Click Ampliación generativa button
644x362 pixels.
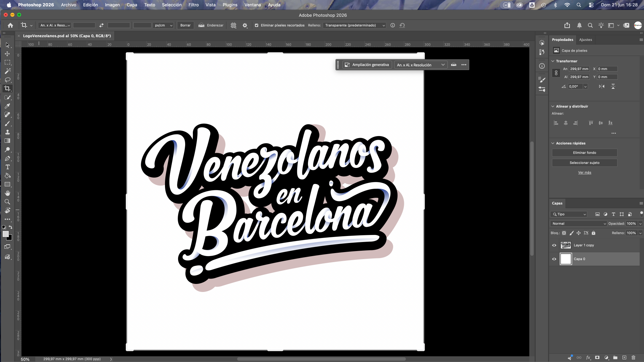coord(367,65)
